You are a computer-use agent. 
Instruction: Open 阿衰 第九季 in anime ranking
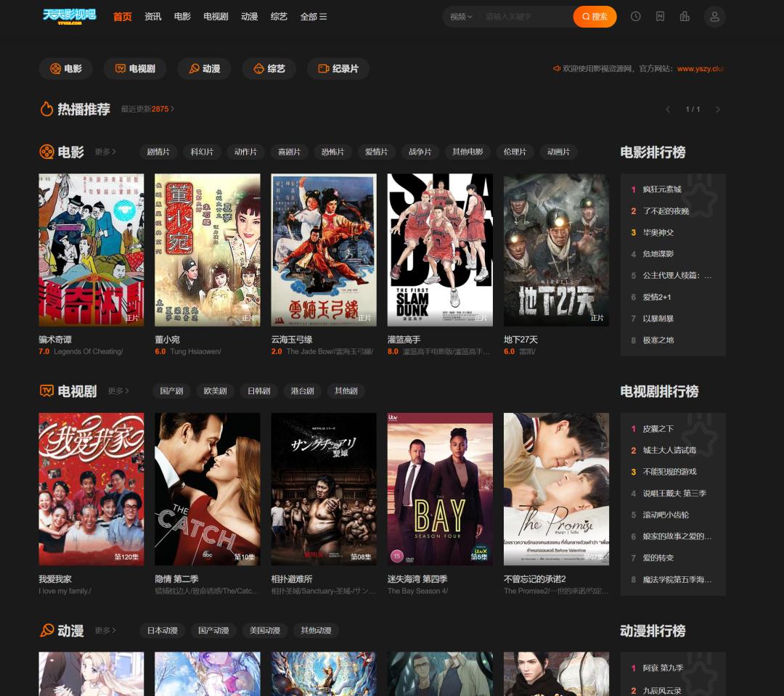pyautogui.click(x=663, y=668)
